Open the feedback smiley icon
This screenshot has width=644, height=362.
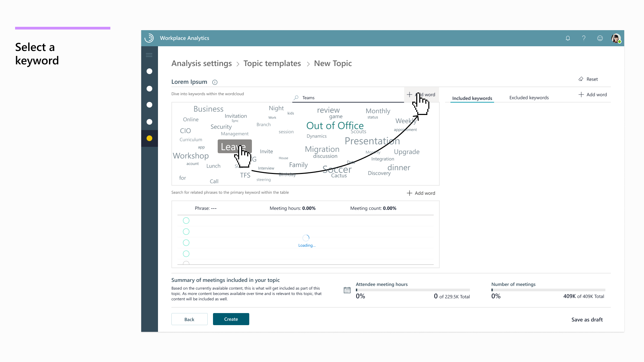coord(600,38)
